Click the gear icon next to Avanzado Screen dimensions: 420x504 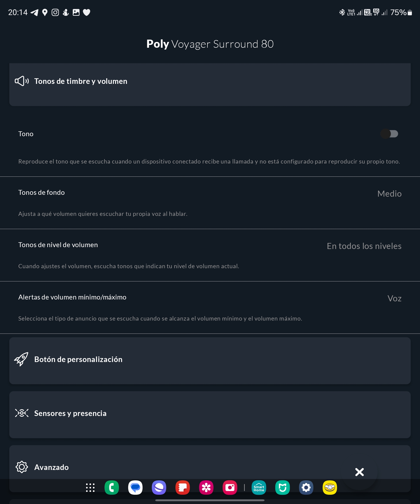tap(22, 467)
